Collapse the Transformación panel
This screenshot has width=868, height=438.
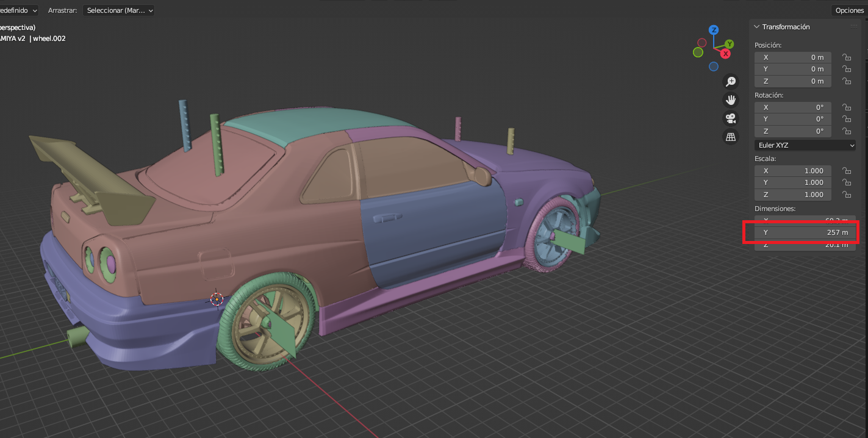(757, 27)
